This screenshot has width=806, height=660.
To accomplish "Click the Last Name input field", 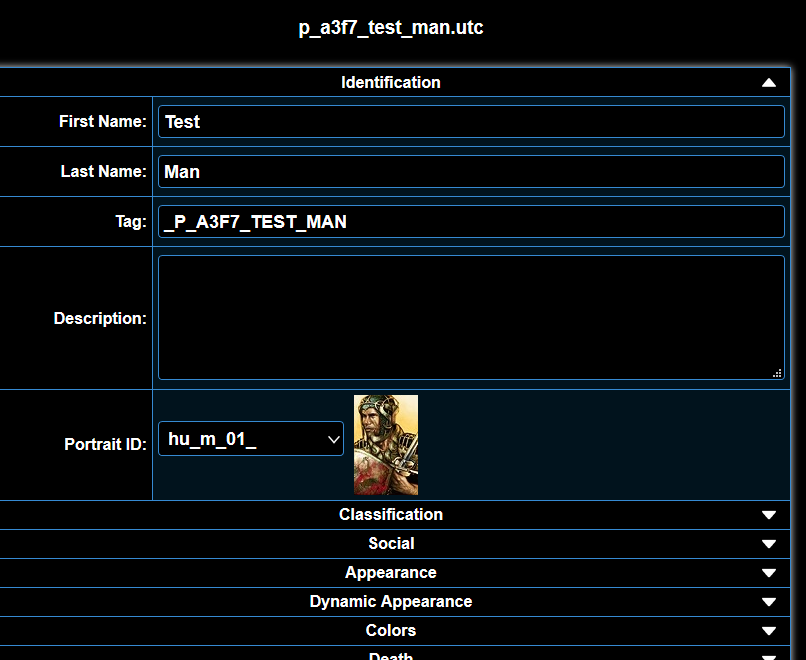I will point(471,172).
